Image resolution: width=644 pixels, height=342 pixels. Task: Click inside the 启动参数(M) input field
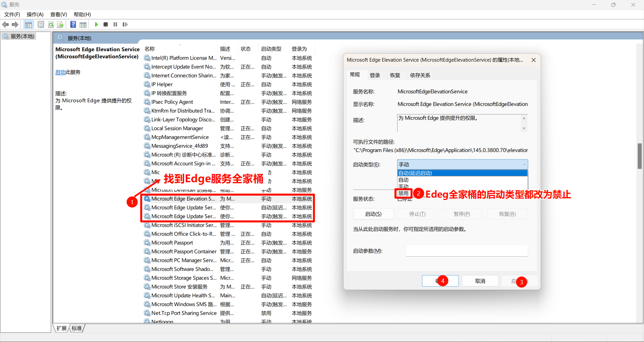[466, 251]
